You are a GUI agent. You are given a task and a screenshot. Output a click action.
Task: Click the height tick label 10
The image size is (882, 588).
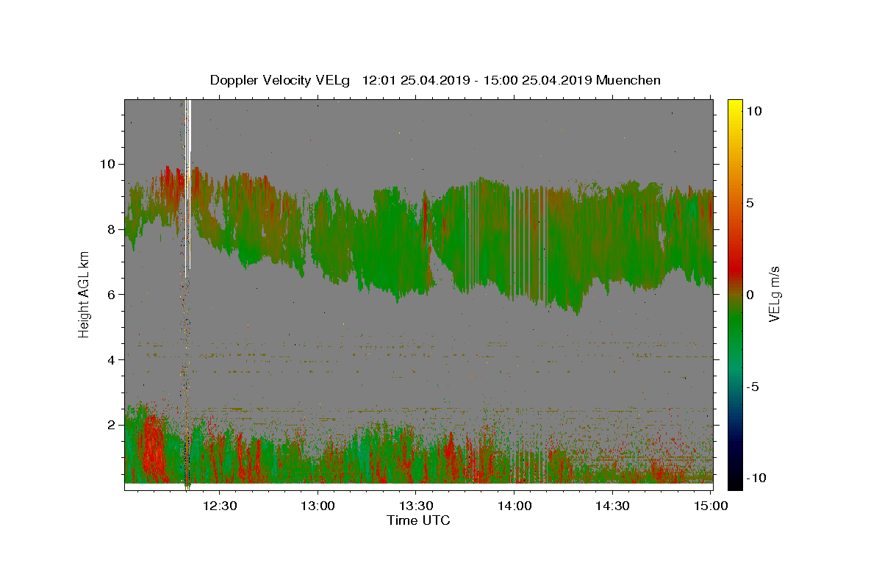[x=110, y=164]
